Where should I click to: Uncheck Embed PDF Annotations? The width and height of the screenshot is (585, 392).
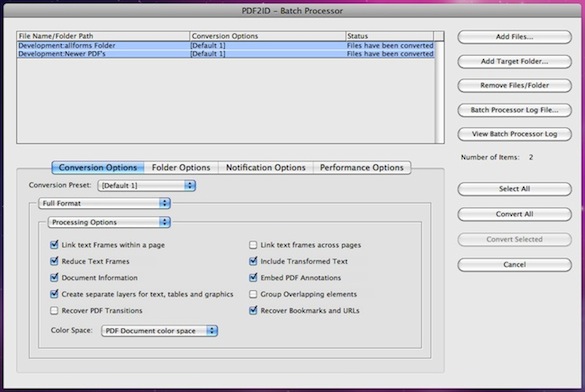(x=253, y=277)
